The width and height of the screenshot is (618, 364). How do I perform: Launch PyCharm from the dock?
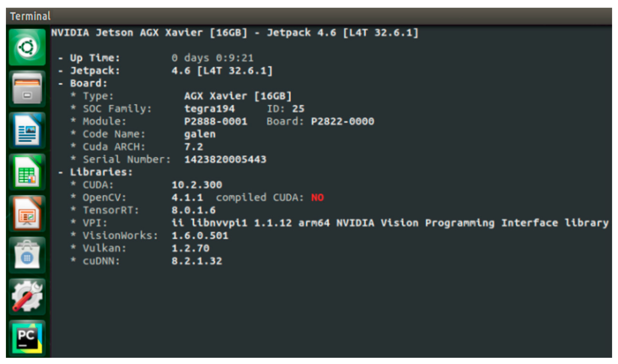(27, 338)
